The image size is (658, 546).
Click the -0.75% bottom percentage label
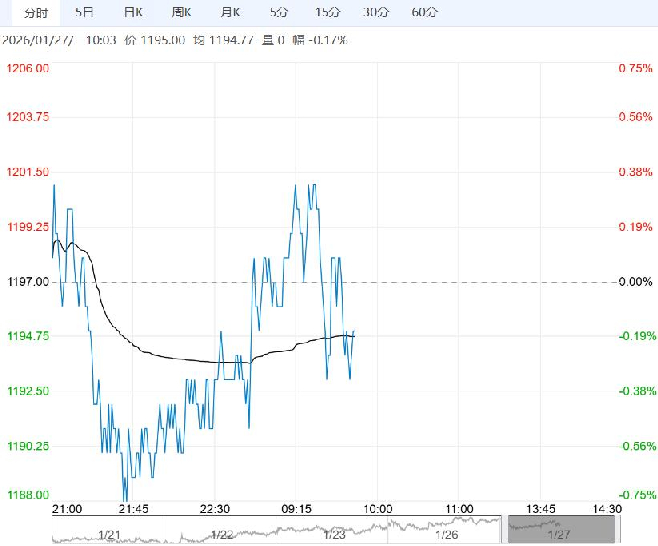coord(635,494)
